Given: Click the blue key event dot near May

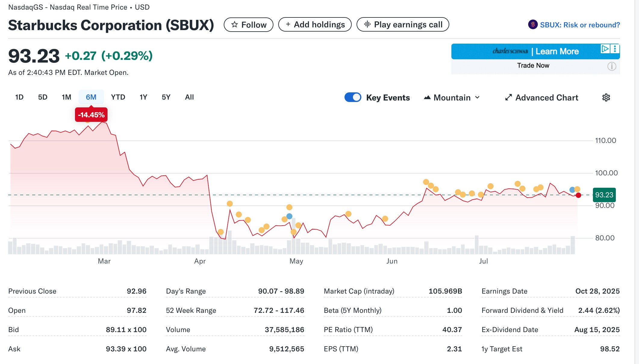Looking at the screenshot, I should point(289,216).
